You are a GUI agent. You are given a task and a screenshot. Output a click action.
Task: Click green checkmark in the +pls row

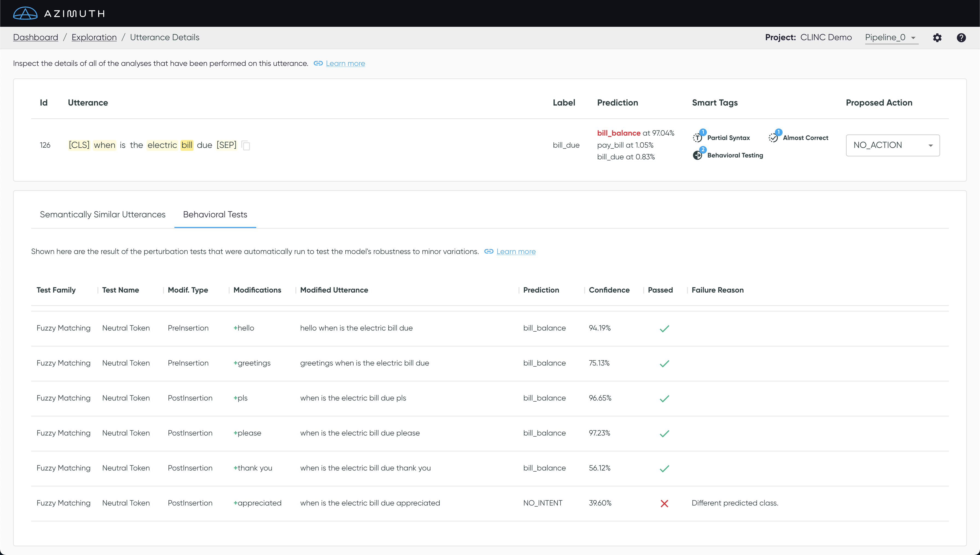click(664, 399)
